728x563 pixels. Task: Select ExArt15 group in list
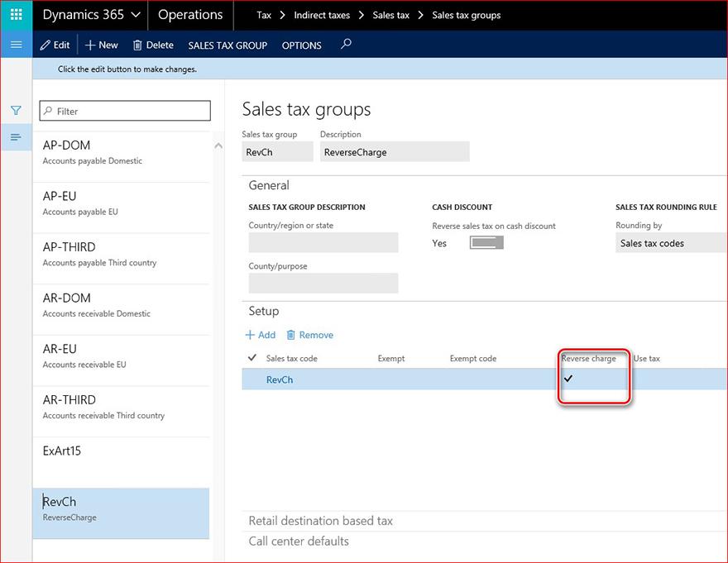click(121, 462)
